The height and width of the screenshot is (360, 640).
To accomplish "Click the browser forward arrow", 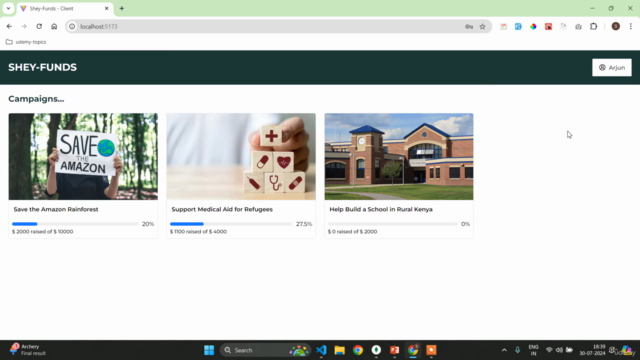I will pyautogui.click(x=24, y=27).
